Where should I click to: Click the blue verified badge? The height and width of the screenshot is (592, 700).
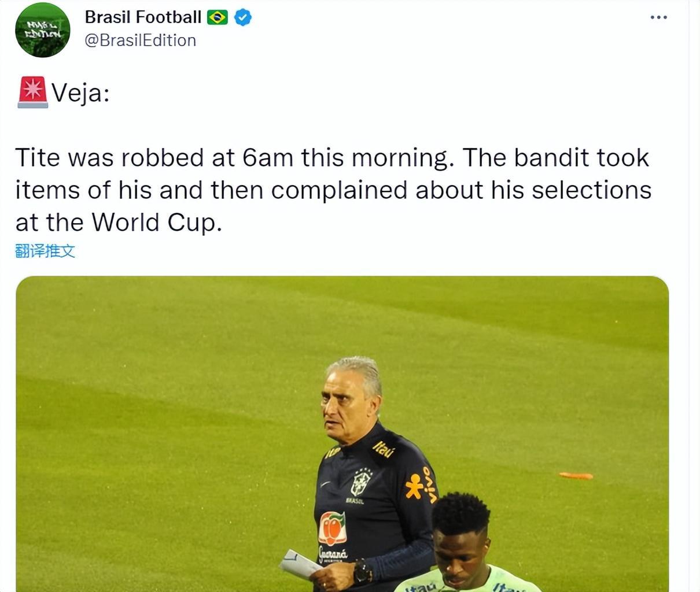click(x=243, y=17)
